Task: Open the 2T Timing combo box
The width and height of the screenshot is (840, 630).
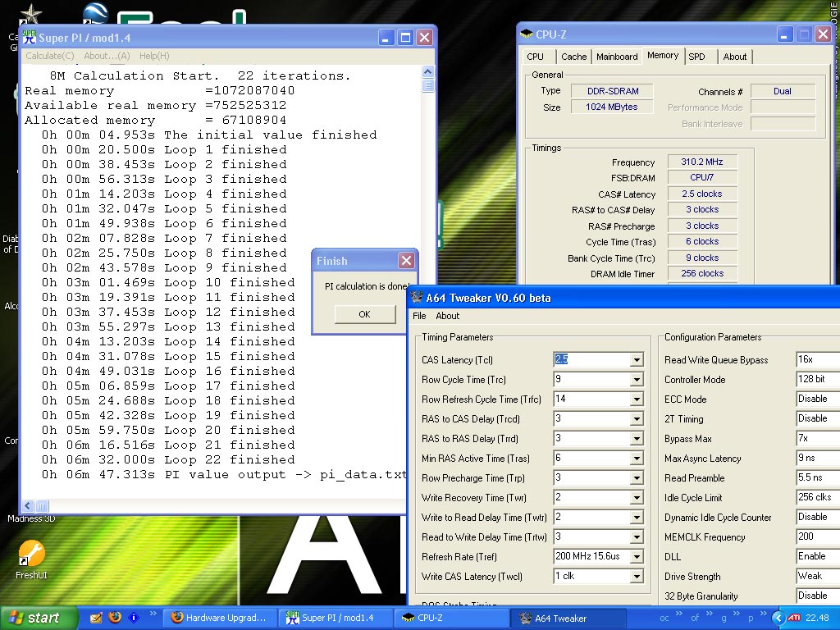Action: coord(818,418)
